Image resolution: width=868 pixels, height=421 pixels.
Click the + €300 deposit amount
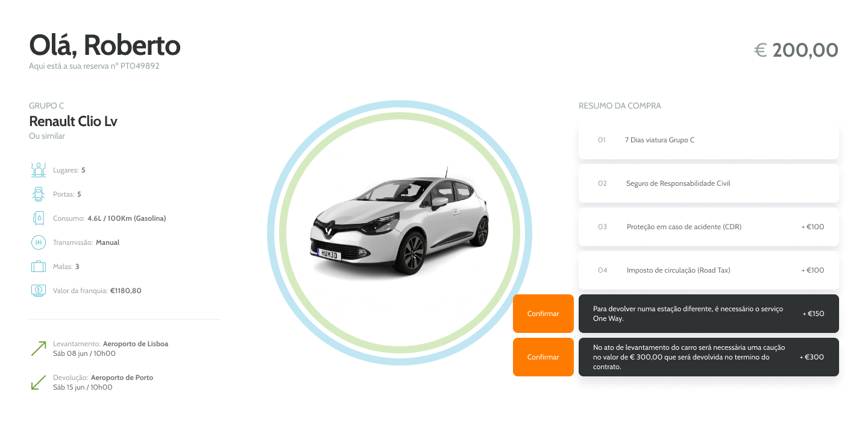click(812, 357)
